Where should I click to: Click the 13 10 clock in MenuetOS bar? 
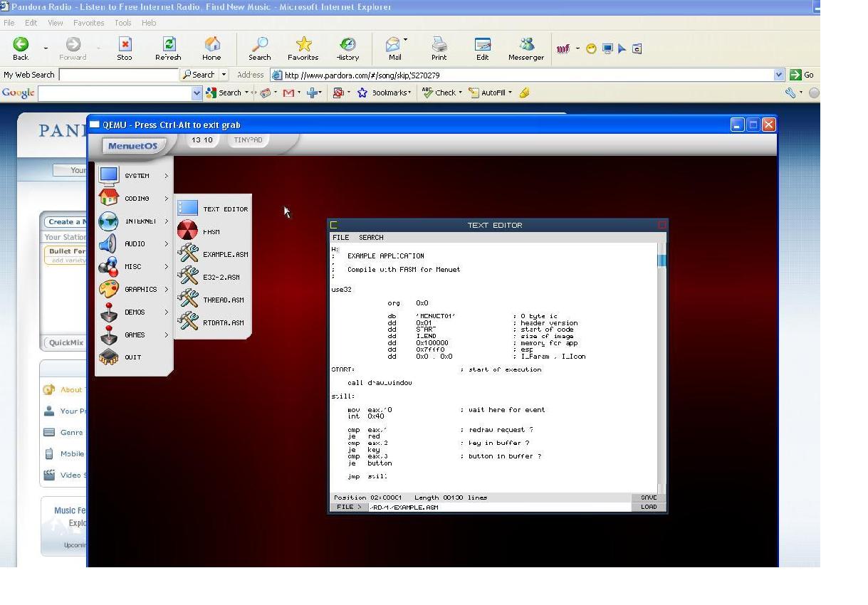click(x=203, y=140)
